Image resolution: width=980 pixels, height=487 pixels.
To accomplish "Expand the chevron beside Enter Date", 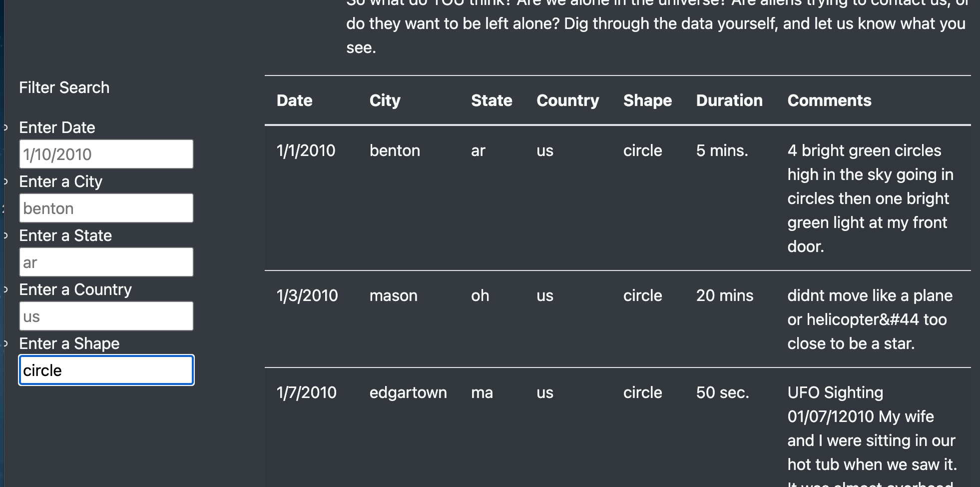I will coord(5,126).
